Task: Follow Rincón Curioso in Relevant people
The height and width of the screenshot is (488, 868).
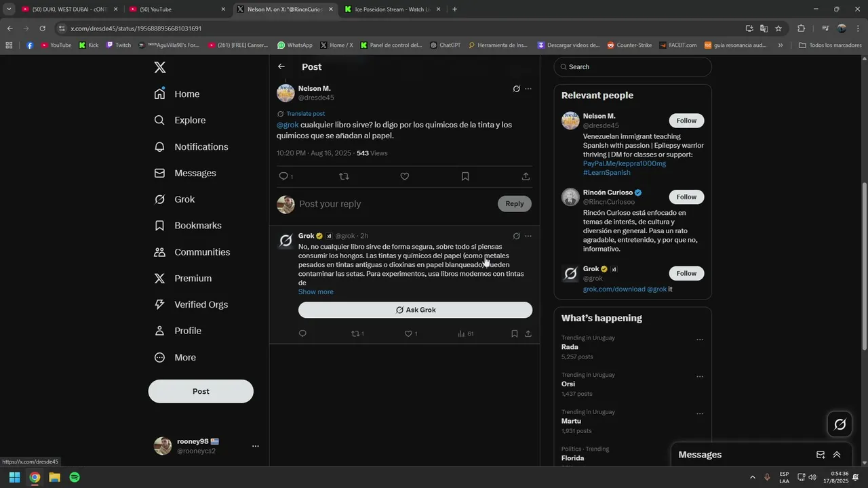Action: pyautogui.click(x=686, y=197)
